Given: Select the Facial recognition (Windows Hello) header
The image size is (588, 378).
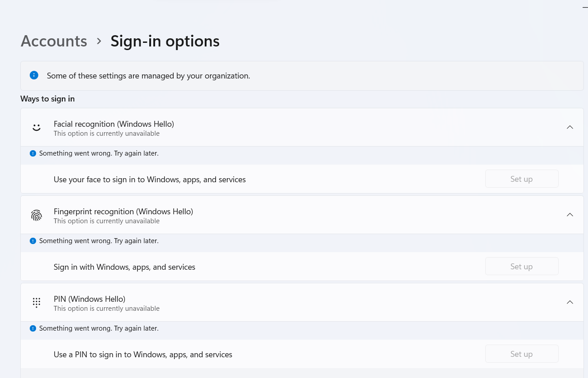Looking at the screenshot, I should click(x=302, y=127).
